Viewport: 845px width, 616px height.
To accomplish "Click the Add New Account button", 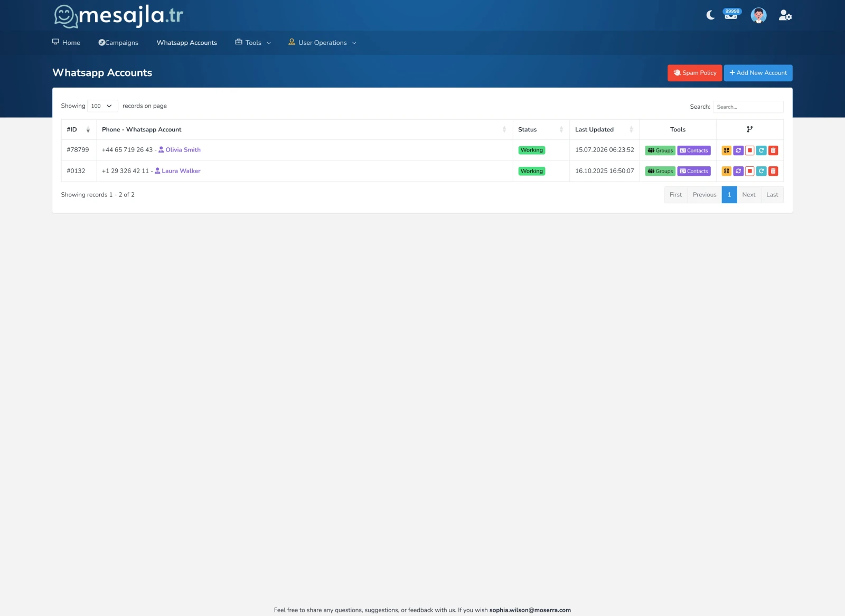I will [758, 73].
